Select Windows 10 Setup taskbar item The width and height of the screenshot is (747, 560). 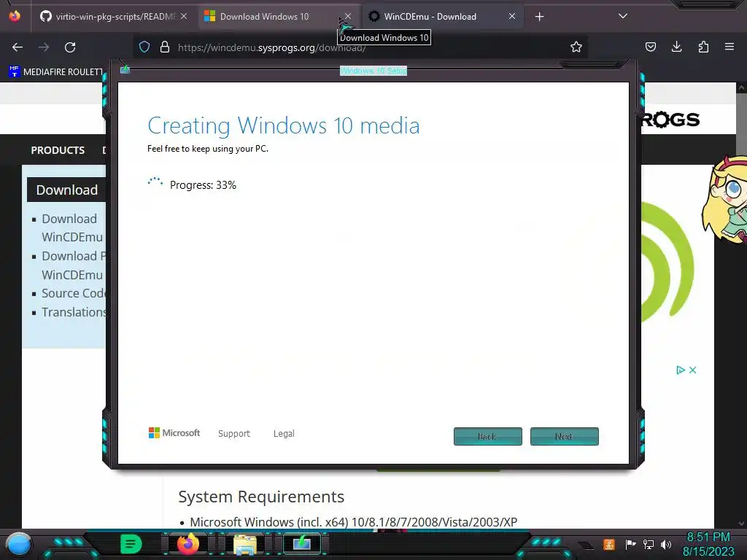click(302, 544)
